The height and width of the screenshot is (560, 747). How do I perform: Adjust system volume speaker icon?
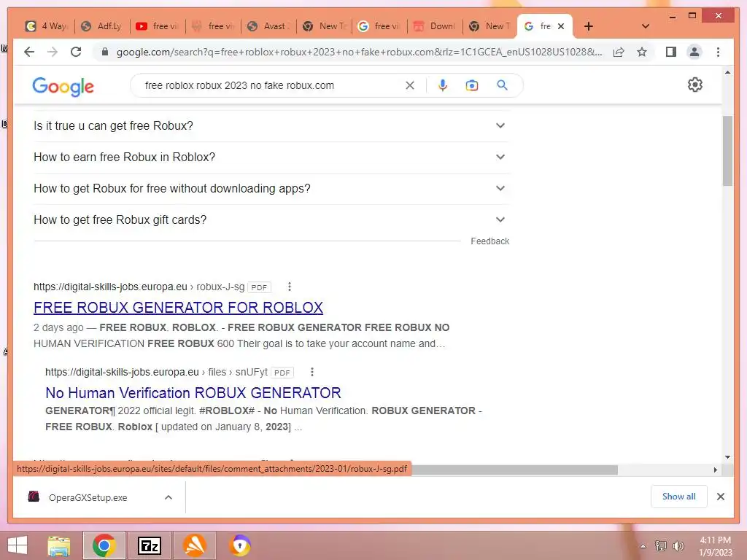coord(678,546)
